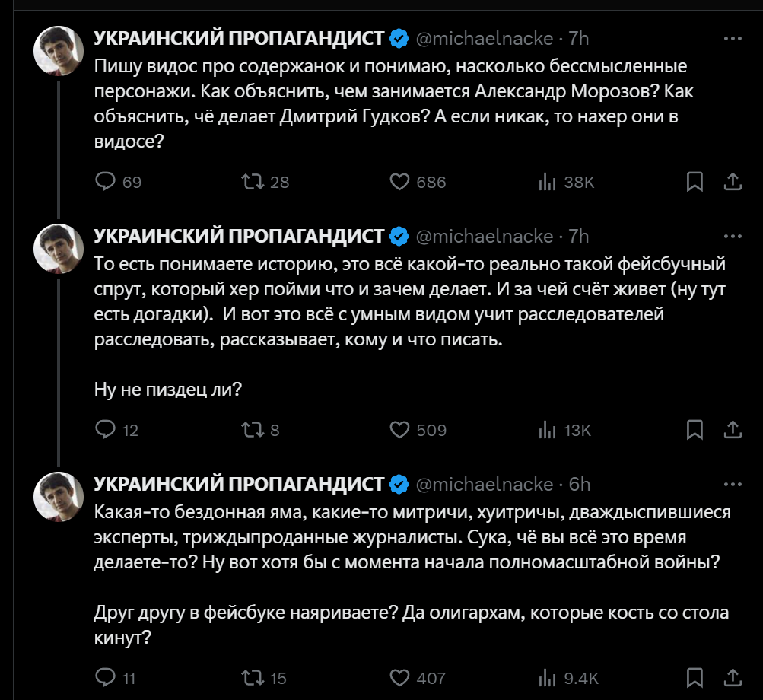763x700 pixels.
Task: Like the first tweet with 686 likes
Action: (x=400, y=182)
